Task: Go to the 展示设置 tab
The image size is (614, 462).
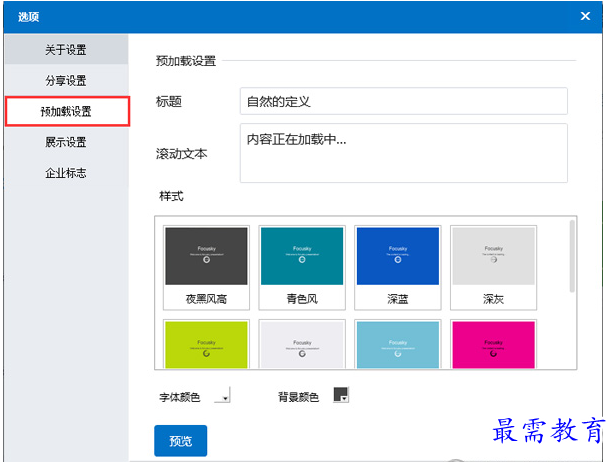Action: 66,142
